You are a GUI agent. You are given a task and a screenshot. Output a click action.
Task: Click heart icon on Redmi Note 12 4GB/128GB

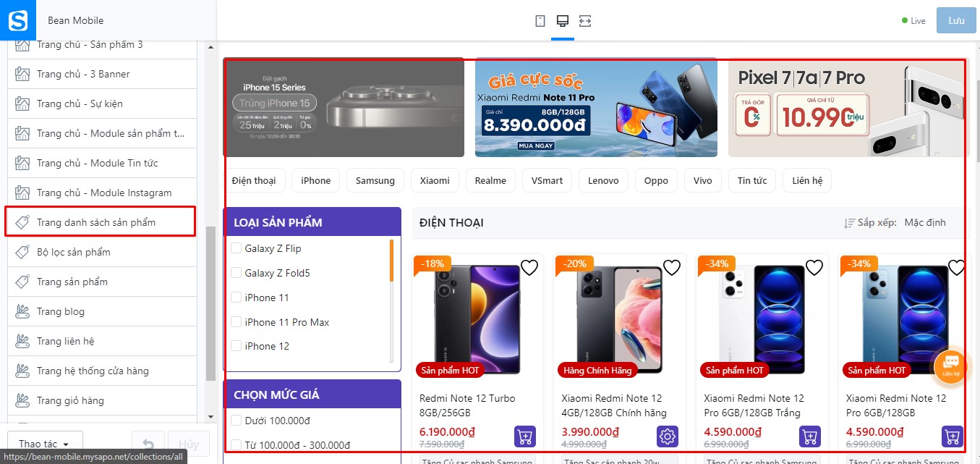click(x=672, y=268)
